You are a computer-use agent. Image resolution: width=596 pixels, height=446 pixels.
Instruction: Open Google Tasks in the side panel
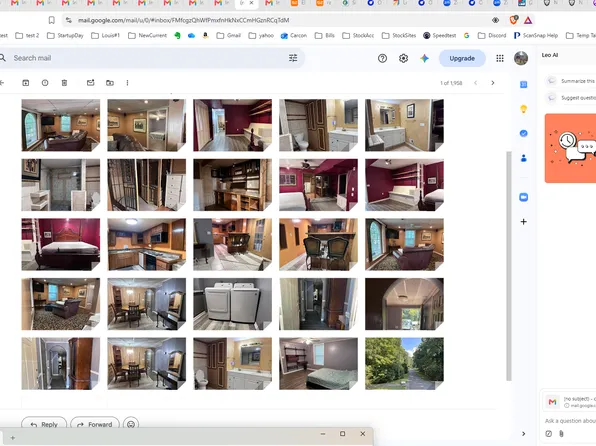pyautogui.click(x=523, y=133)
